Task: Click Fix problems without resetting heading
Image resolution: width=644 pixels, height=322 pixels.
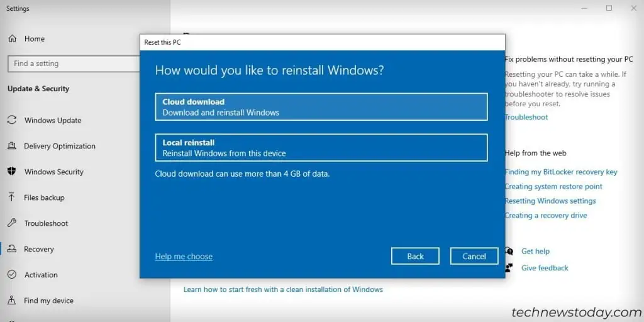Action: tap(569, 59)
